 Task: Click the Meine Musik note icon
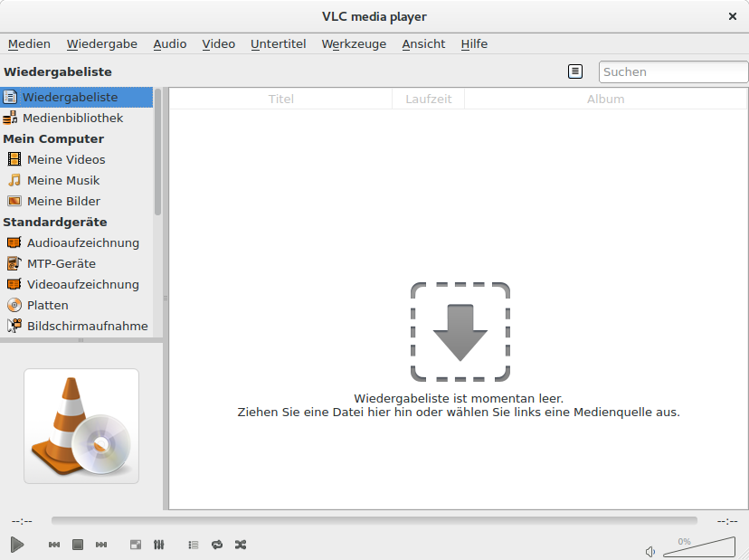pos(14,180)
